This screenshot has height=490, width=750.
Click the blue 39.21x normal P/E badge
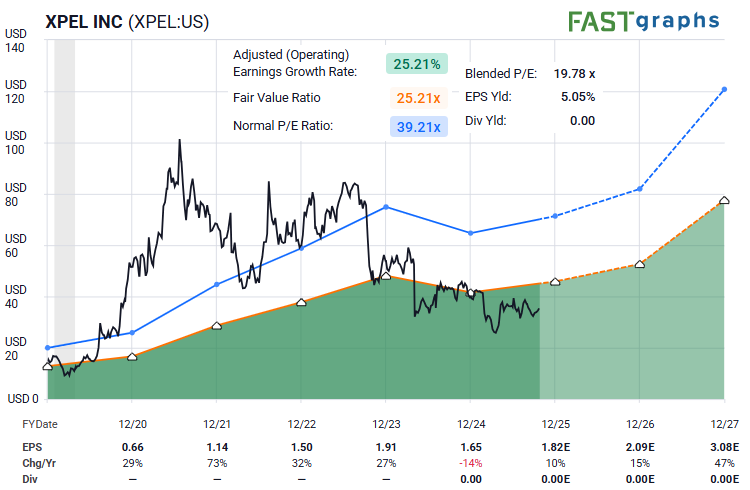(x=417, y=126)
